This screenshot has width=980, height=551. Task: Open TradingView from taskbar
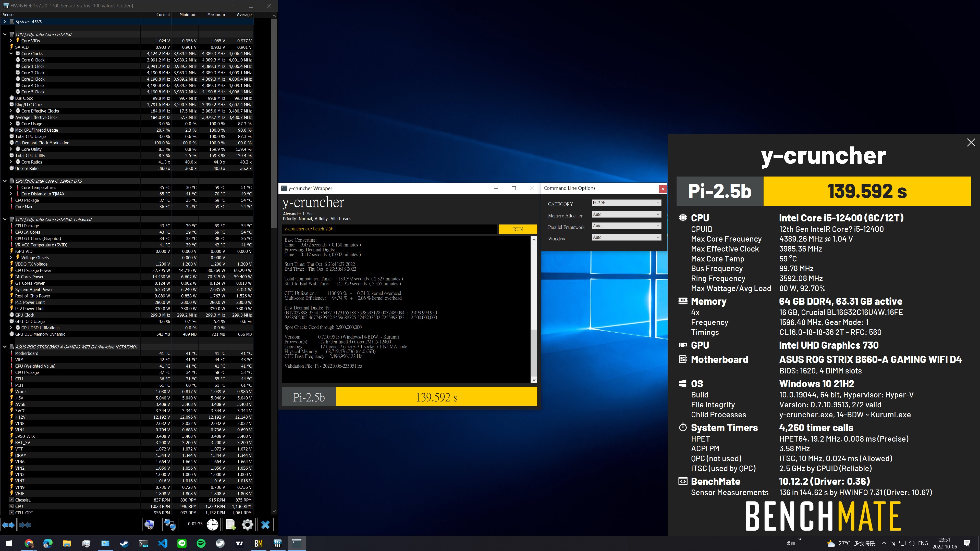click(x=239, y=543)
